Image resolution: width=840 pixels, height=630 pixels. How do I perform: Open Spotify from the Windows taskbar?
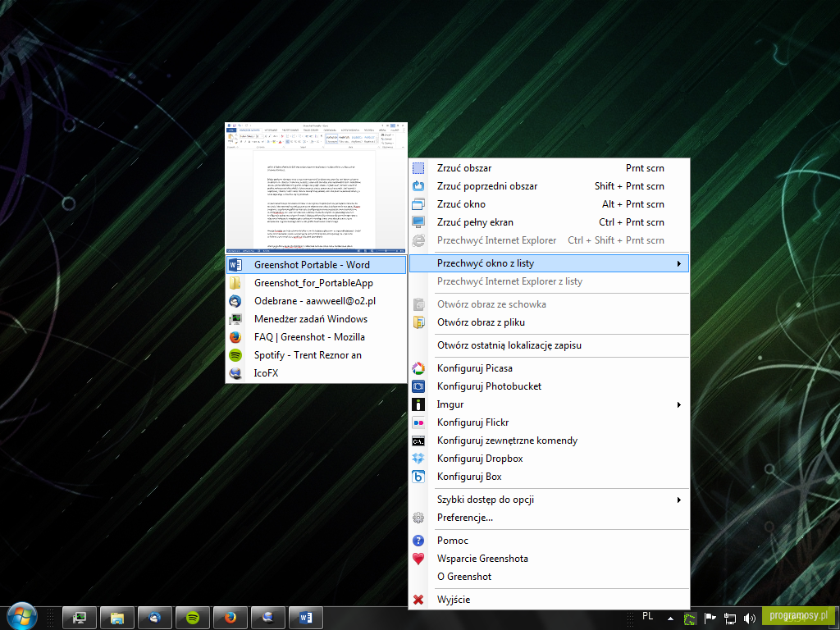click(x=193, y=618)
